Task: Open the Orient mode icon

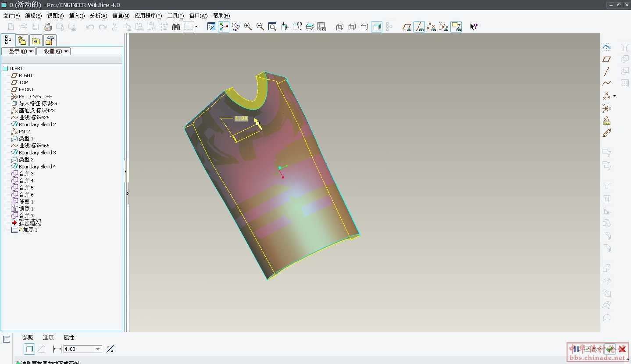Action: tap(236, 27)
